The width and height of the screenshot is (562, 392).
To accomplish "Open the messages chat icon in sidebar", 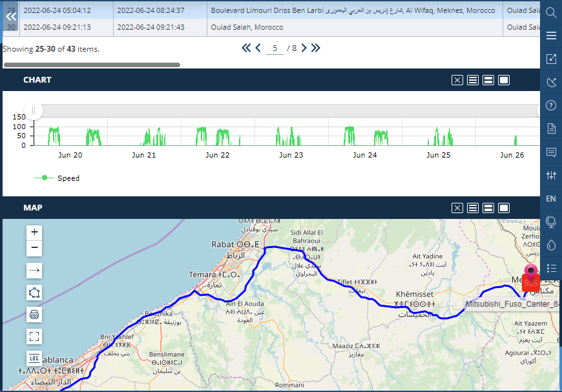I will (551, 152).
